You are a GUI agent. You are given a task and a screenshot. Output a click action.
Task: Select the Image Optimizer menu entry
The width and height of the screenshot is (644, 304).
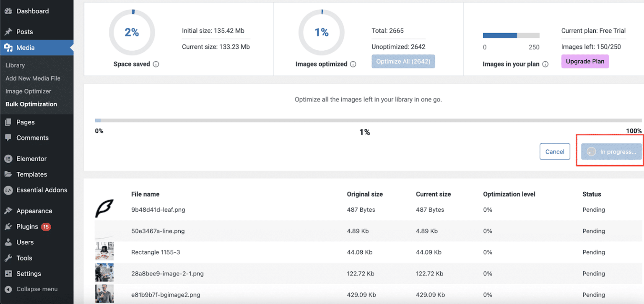click(29, 91)
